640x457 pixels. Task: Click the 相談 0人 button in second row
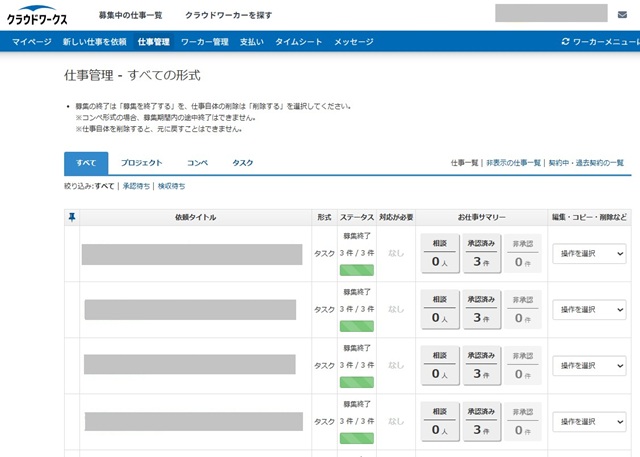tap(440, 310)
